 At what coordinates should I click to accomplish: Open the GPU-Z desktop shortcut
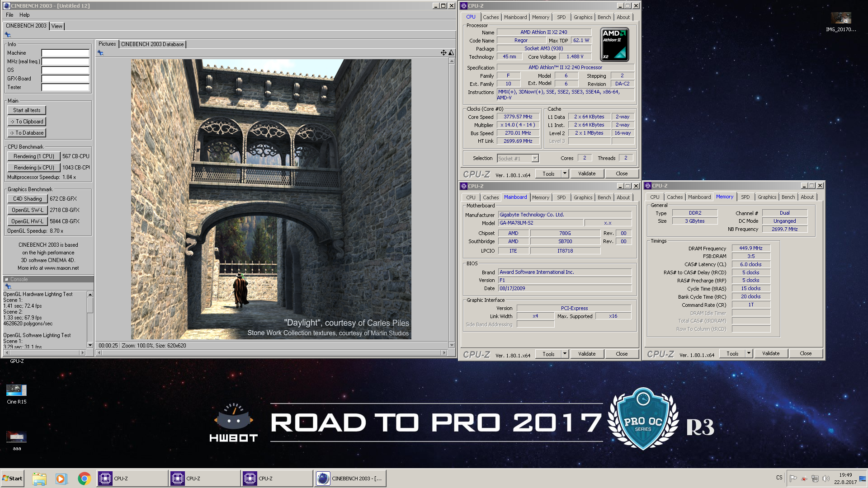tap(17, 361)
